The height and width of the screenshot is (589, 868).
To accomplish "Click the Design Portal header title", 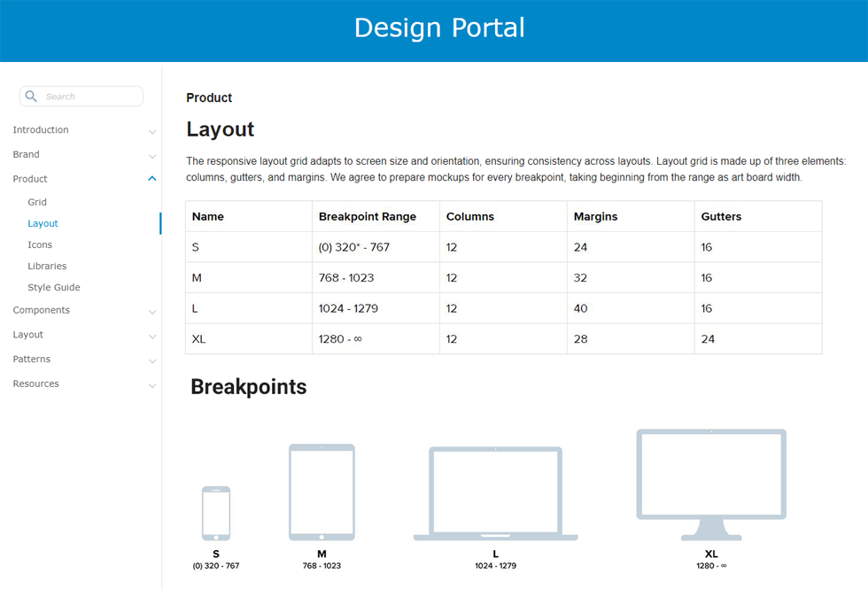I will point(439,27).
